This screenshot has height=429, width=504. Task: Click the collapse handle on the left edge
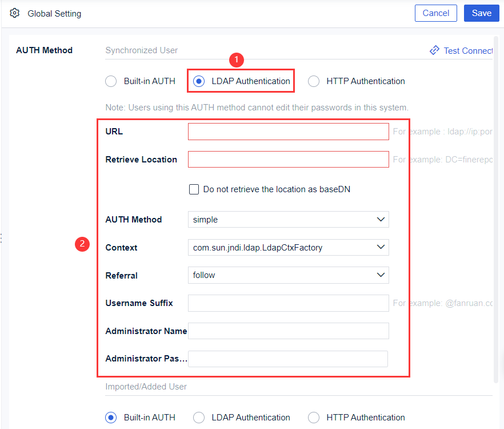pos(2,238)
